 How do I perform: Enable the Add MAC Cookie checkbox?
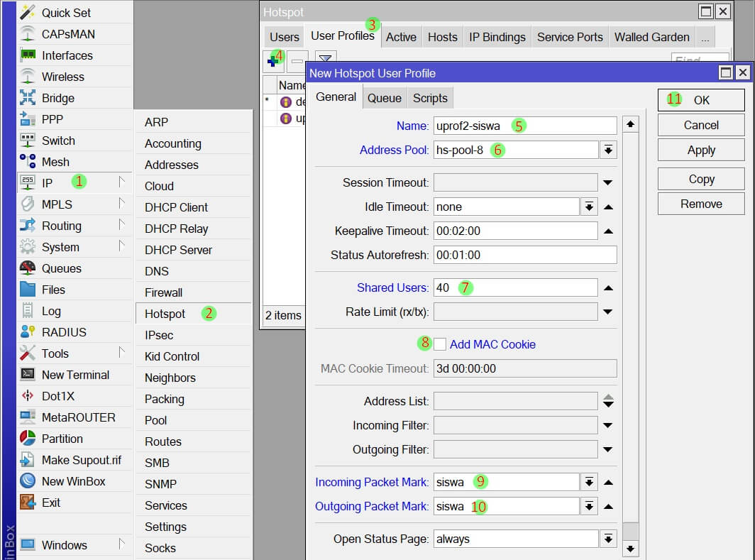pos(440,344)
